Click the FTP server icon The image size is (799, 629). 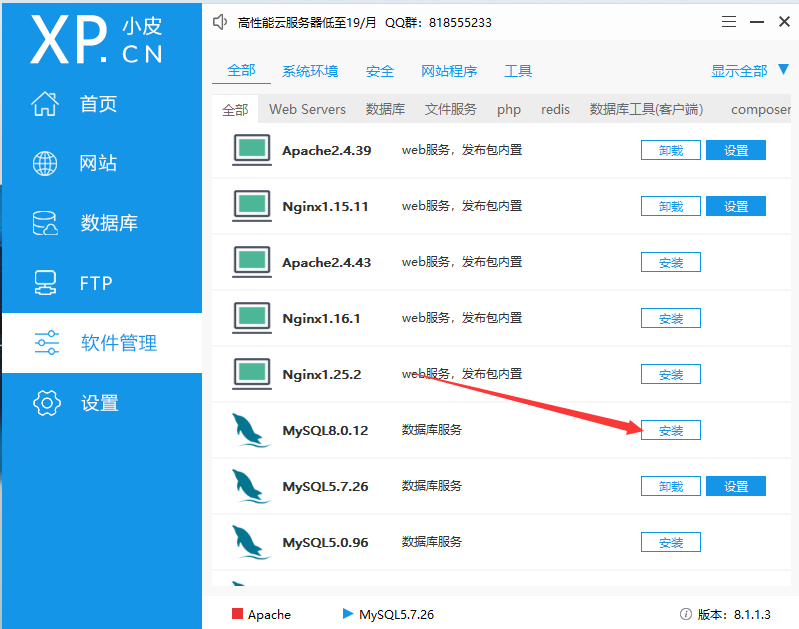click(x=45, y=283)
